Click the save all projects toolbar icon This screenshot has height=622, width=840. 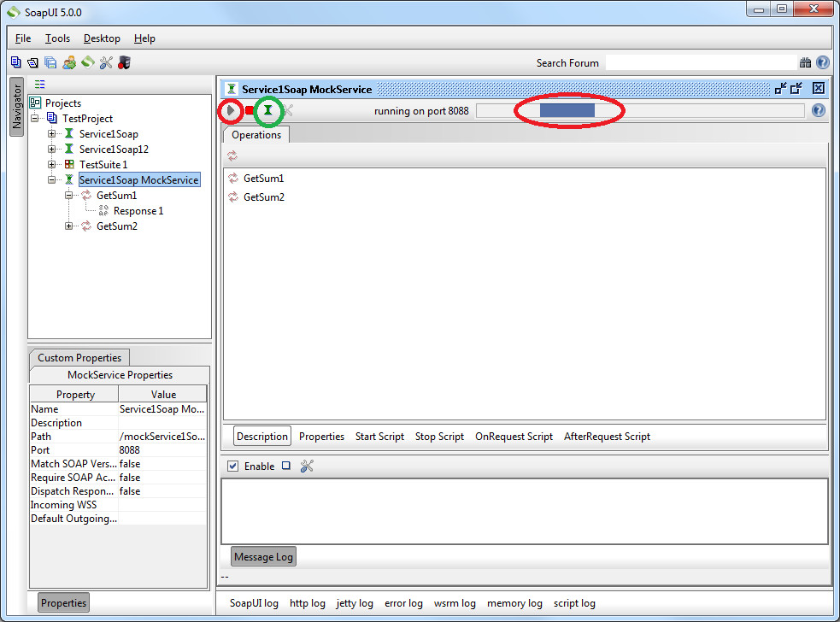pyautogui.click(x=51, y=62)
